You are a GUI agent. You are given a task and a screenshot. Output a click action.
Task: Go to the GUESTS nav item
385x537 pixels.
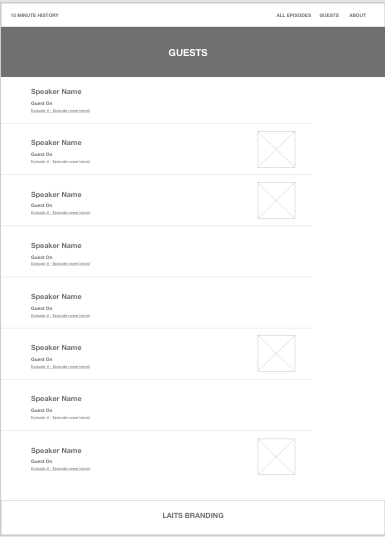coord(329,15)
